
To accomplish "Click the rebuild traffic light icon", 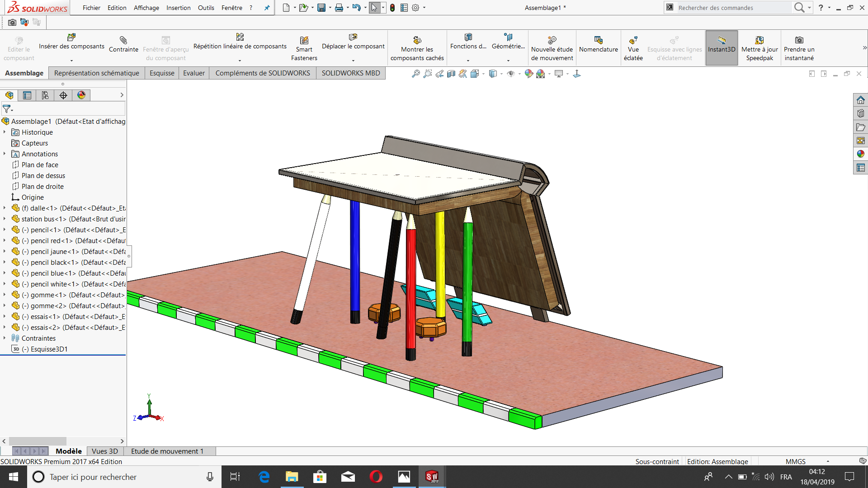I will click(x=392, y=8).
